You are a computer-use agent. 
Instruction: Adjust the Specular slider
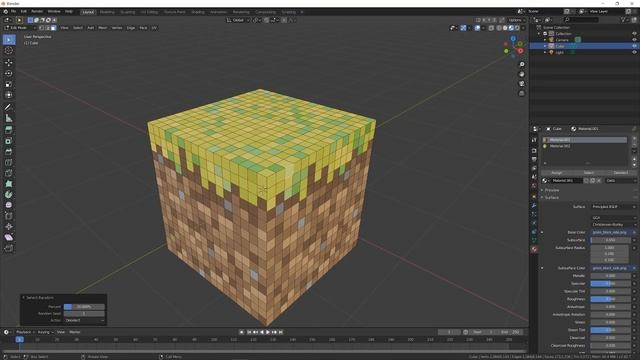[610, 283]
